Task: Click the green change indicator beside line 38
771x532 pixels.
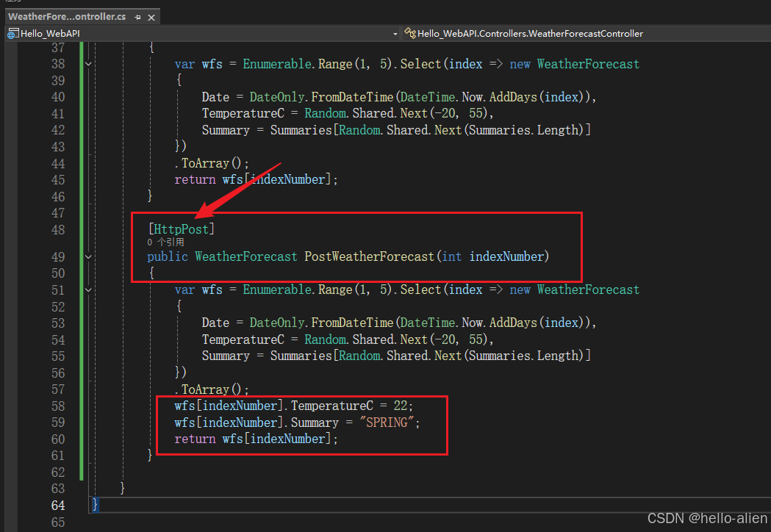Action: [x=83, y=64]
